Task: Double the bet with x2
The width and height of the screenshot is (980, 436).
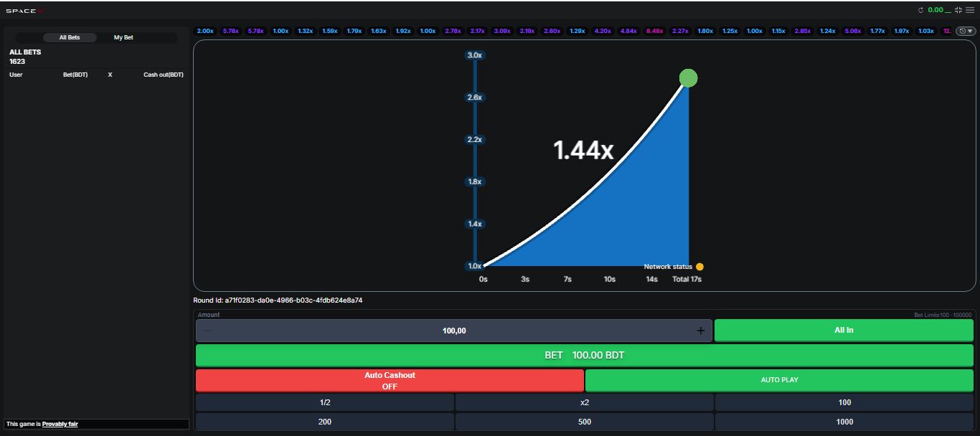Action: click(x=585, y=402)
